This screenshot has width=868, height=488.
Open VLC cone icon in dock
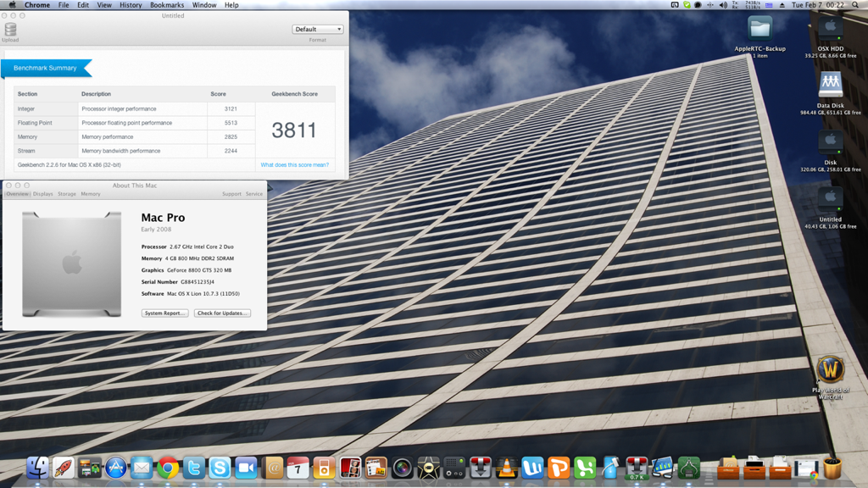(x=507, y=468)
